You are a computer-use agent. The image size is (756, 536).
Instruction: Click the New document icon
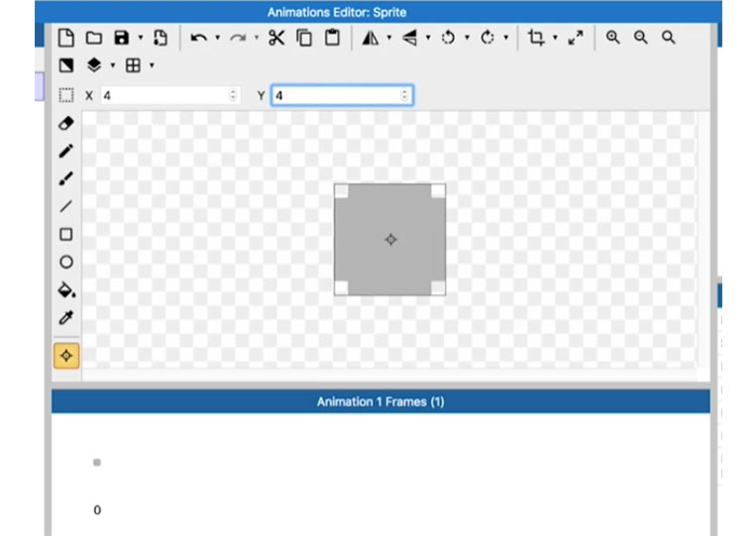pyautogui.click(x=66, y=38)
